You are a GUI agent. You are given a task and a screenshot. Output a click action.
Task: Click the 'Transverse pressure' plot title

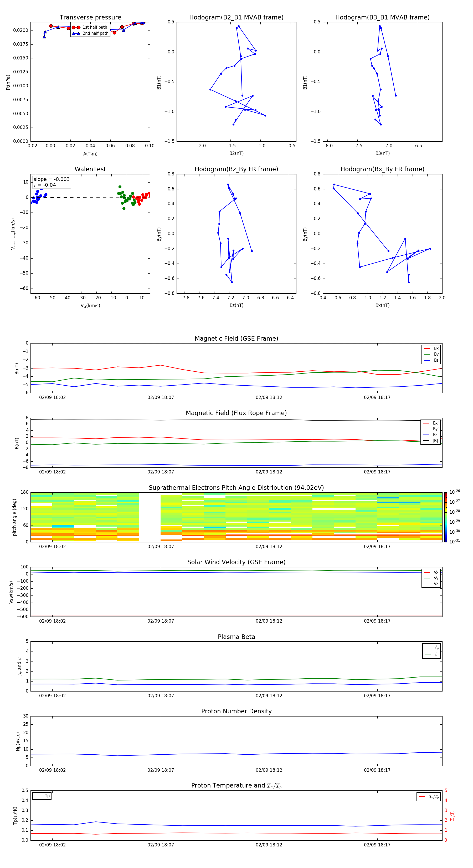90,18
